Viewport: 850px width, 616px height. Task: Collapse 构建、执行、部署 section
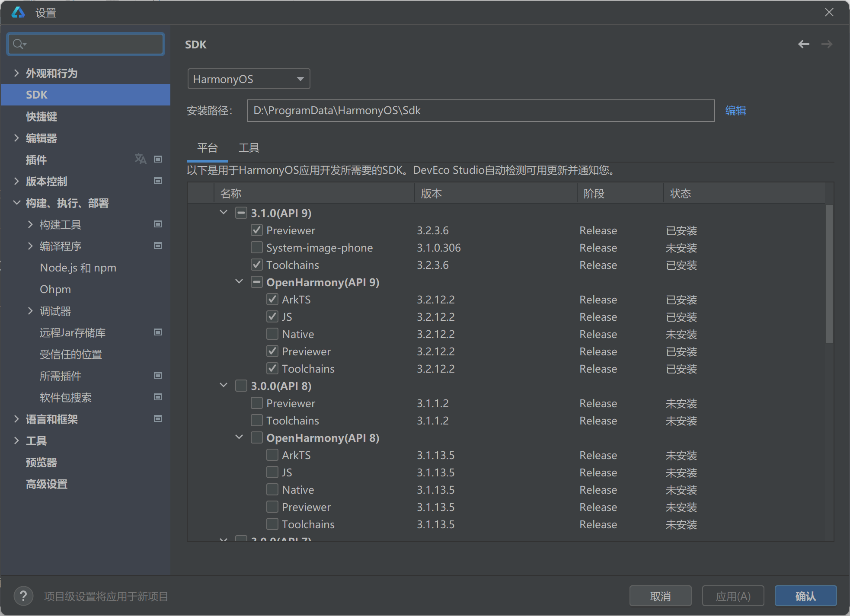coord(16,203)
